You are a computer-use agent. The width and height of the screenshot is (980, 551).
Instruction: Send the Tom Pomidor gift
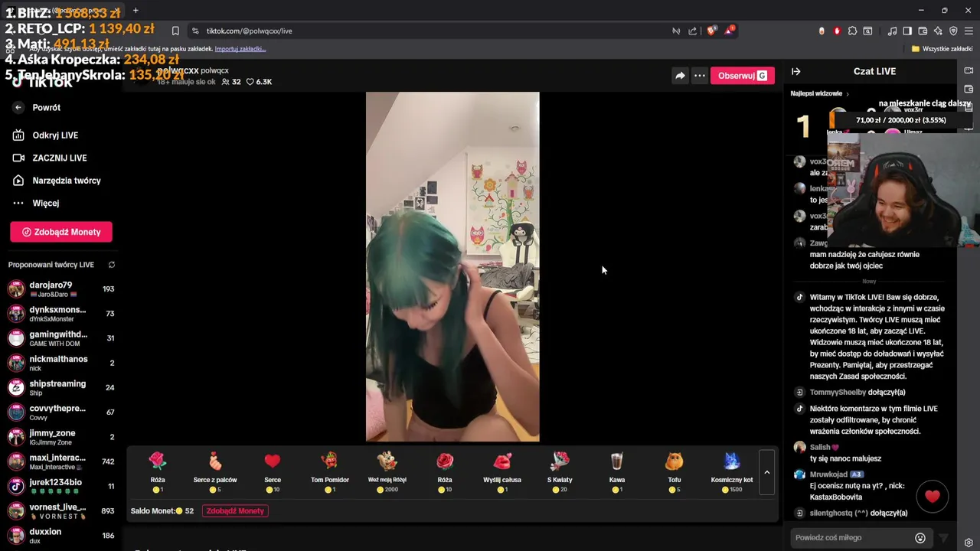pos(330,471)
